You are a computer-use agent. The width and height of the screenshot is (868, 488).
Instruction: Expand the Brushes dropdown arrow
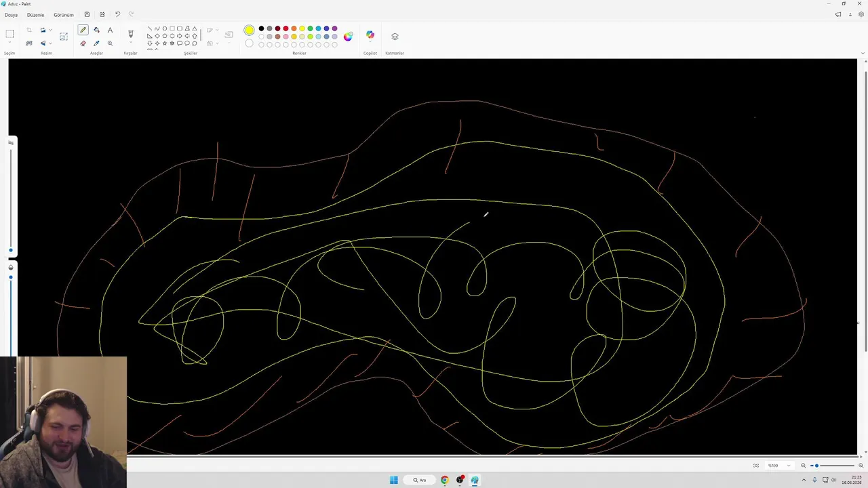tap(131, 42)
